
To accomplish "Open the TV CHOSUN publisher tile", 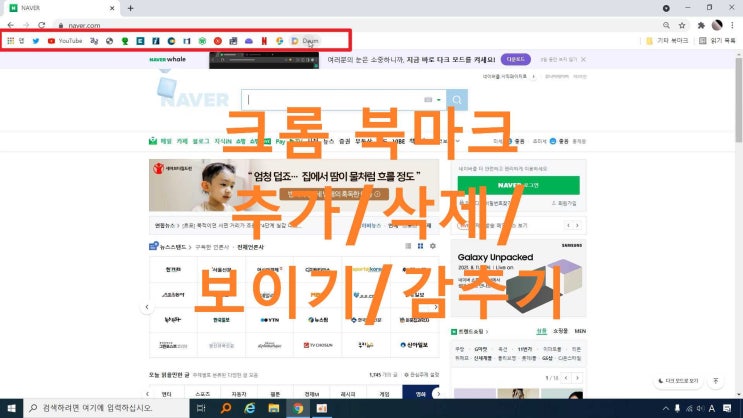I will click(317, 345).
